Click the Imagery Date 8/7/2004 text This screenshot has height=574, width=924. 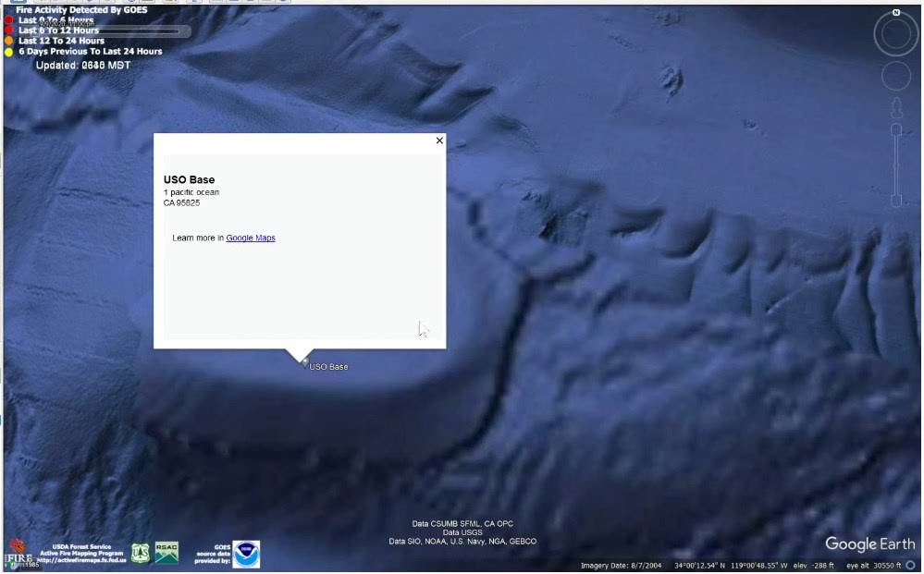(622, 566)
